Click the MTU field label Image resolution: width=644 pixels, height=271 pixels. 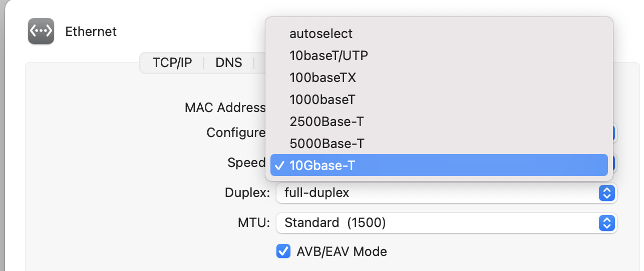click(x=253, y=223)
